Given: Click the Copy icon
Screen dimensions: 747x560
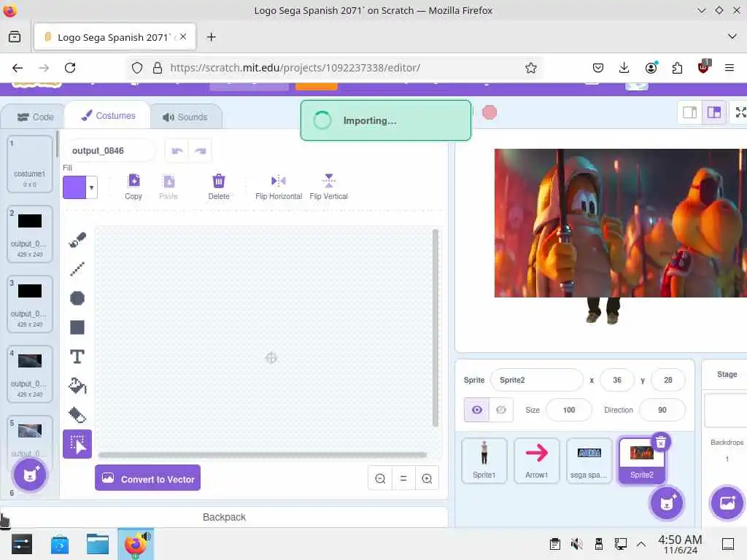Looking at the screenshot, I should pyautogui.click(x=134, y=187).
